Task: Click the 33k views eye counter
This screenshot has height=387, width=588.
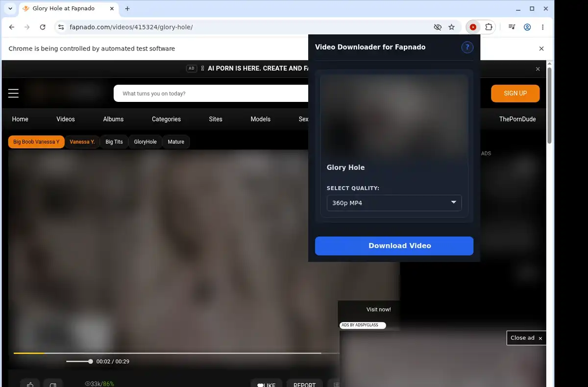Action: tap(93, 384)
